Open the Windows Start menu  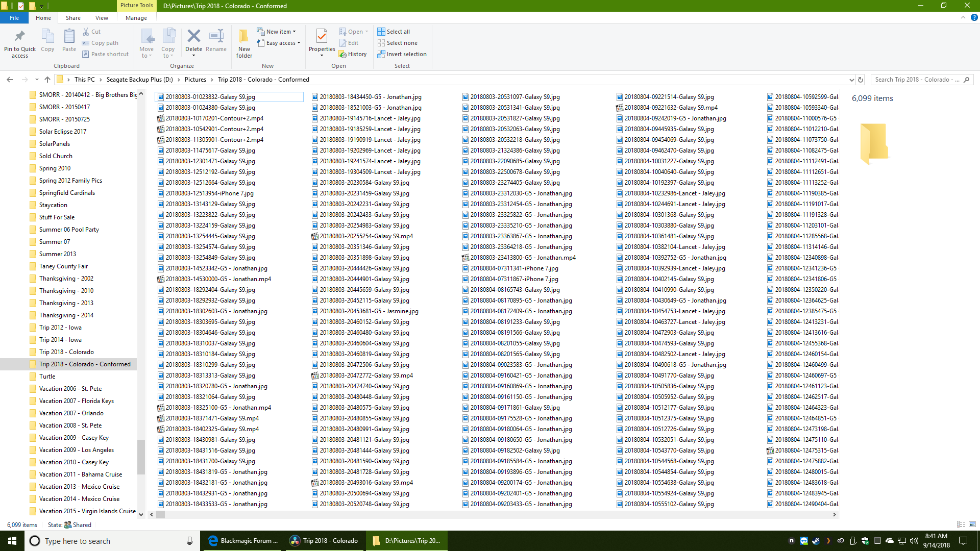pos(12,541)
